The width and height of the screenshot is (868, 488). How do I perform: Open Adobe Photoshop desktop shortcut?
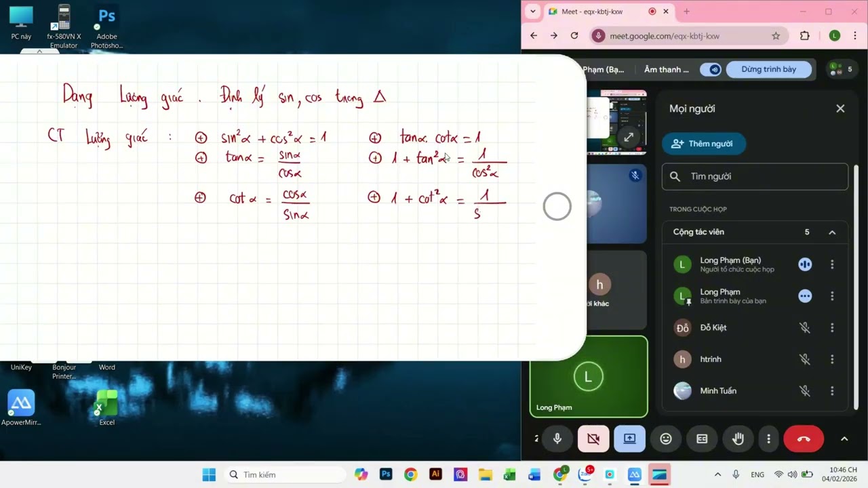106,27
